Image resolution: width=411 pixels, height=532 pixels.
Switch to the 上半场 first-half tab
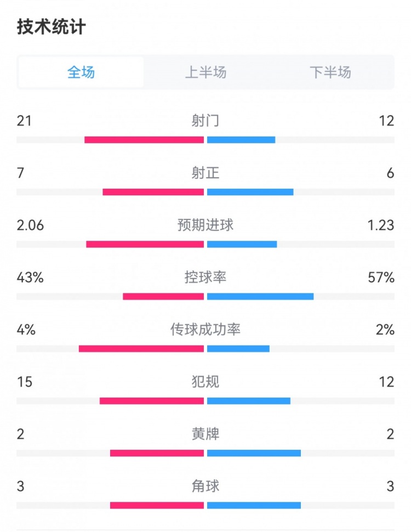click(206, 72)
